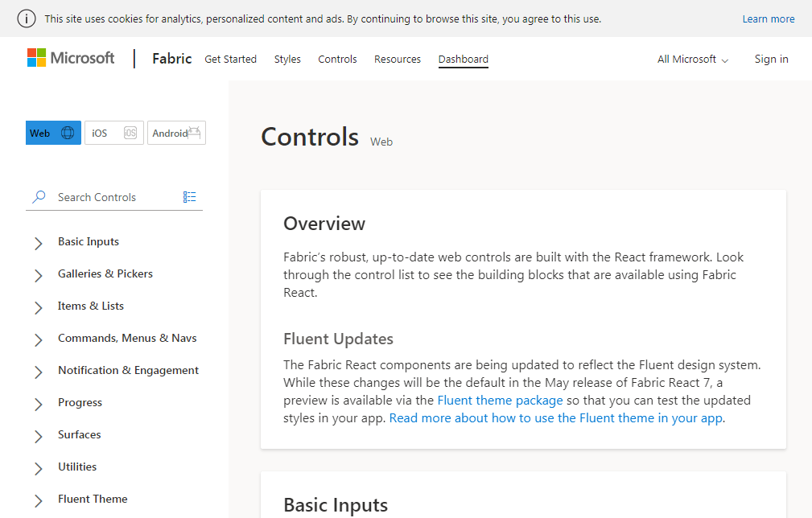The width and height of the screenshot is (812, 518).
Task: Click the Controls page title
Action: (x=310, y=137)
